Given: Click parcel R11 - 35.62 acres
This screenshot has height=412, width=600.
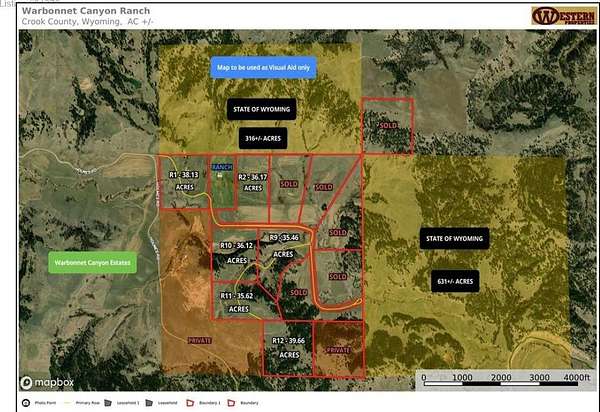Looking at the screenshot, I should click(x=237, y=302).
